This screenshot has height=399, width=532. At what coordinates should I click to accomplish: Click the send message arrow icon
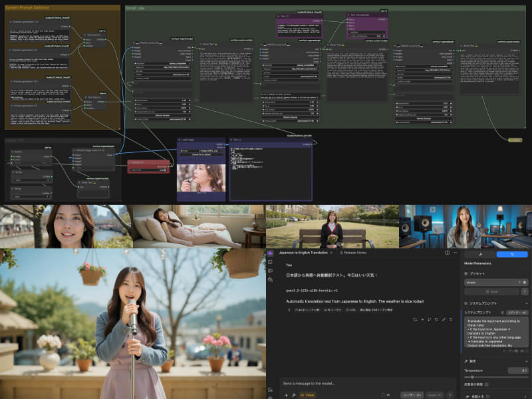pyautogui.click(x=450, y=395)
